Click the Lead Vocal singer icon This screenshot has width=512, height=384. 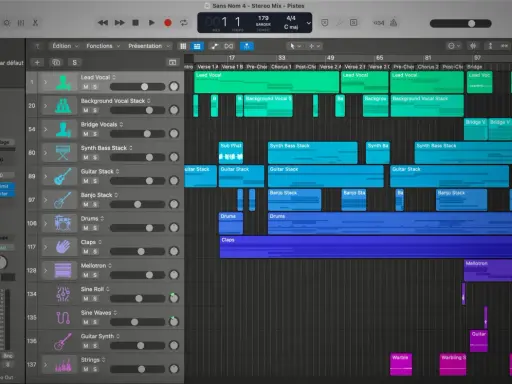pos(63,82)
